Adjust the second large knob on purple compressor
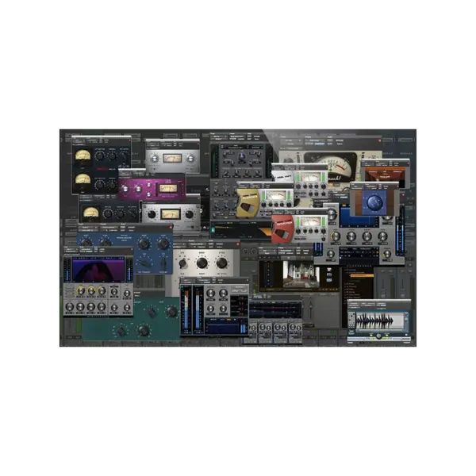Screen dimensions: 476x476 138,189
